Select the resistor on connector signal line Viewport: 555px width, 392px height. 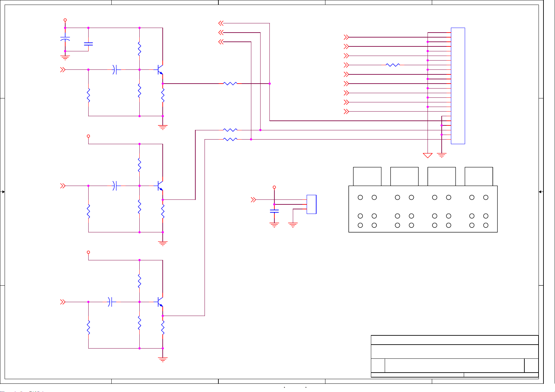tap(393, 65)
